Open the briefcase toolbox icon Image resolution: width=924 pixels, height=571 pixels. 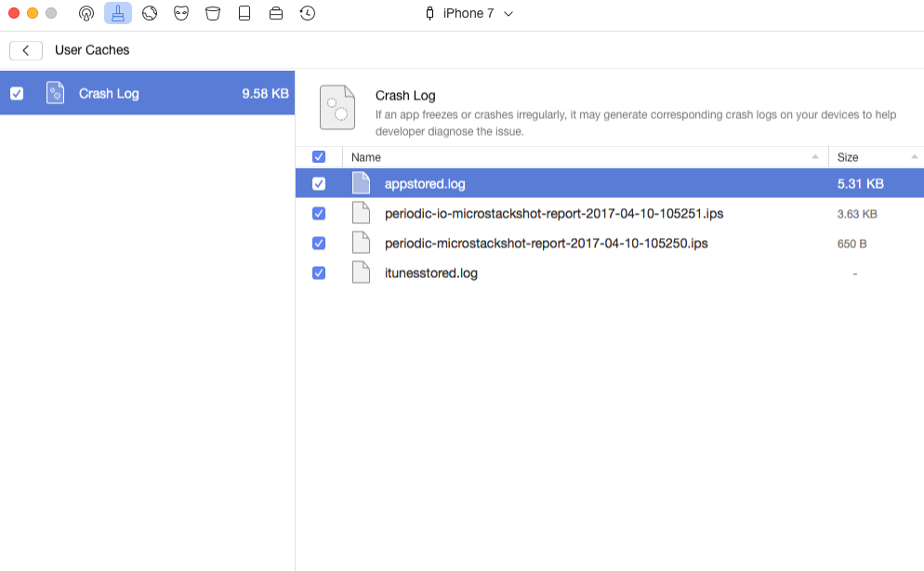pos(276,13)
